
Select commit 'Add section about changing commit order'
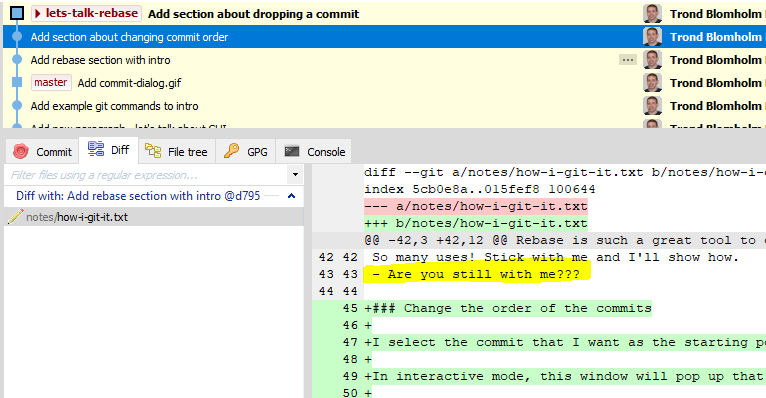(129, 37)
